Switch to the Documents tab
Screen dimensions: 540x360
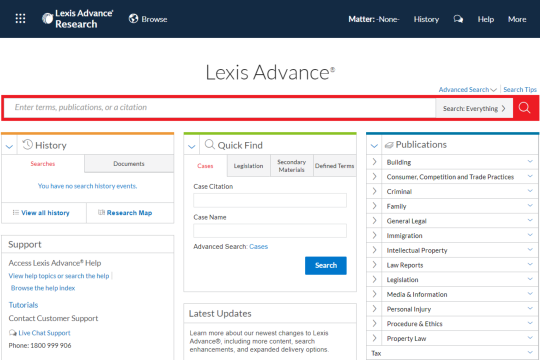[129, 164]
